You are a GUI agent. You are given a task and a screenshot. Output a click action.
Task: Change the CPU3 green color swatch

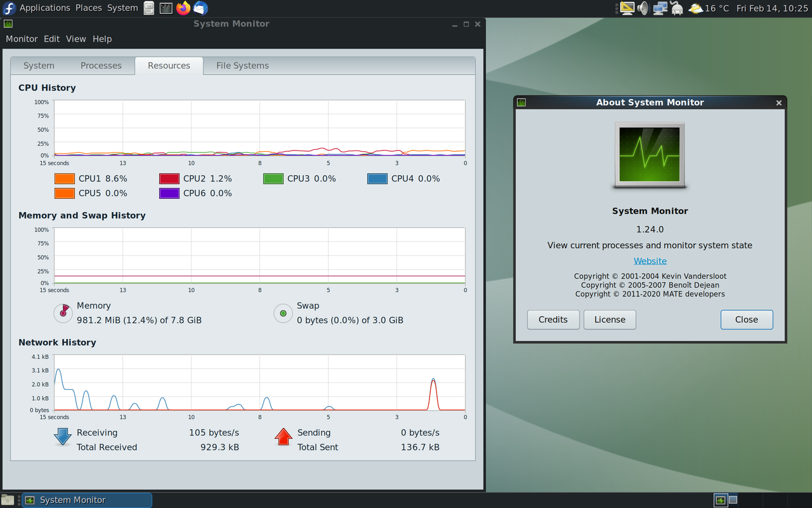[x=273, y=179]
